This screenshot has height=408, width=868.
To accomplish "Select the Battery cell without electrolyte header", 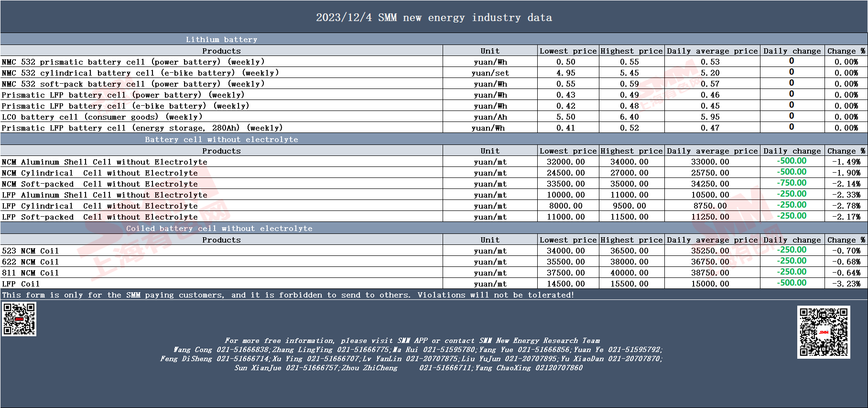I will [221, 140].
